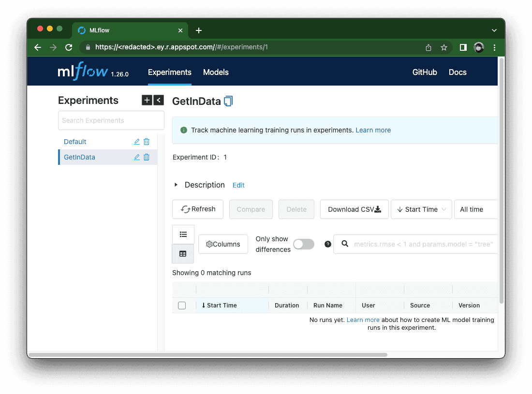Click the lock icon in the address bar
This screenshot has height=394, width=532.
88,47
